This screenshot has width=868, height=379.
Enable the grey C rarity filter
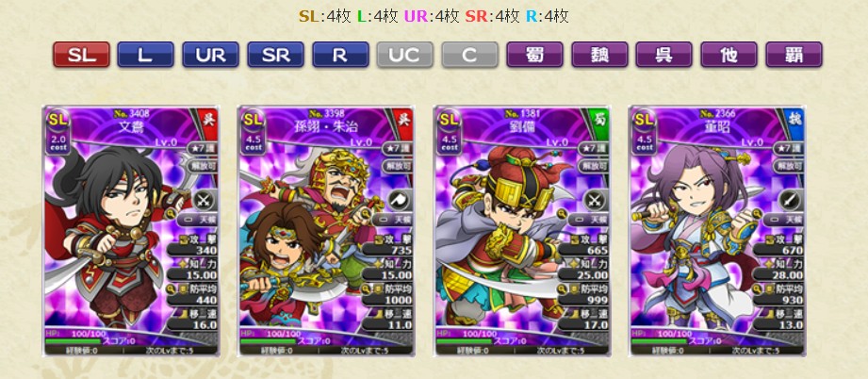(x=470, y=55)
